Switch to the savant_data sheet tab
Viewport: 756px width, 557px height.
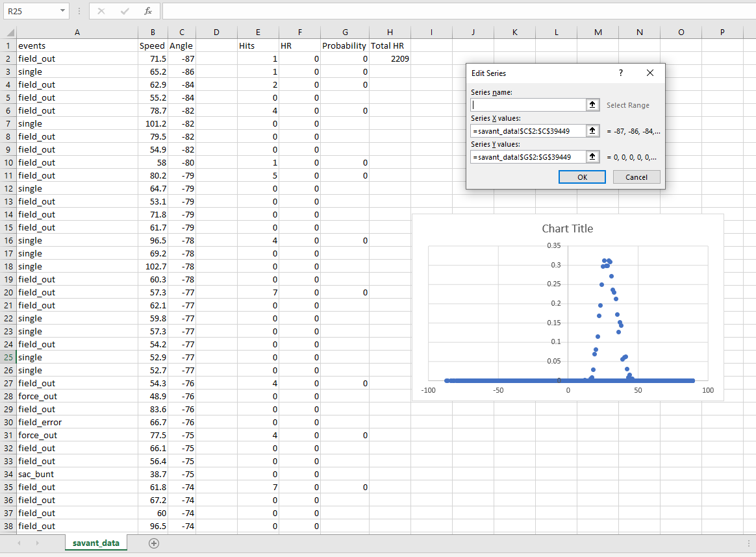(x=96, y=543)
